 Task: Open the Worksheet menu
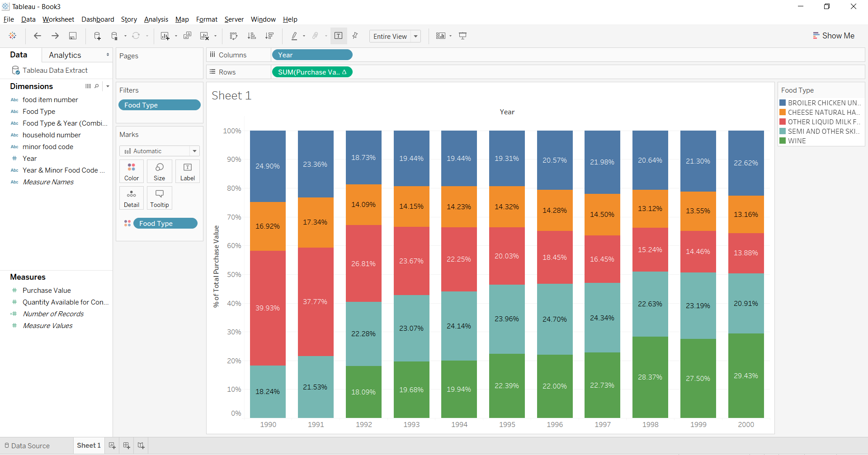(58, 19)
